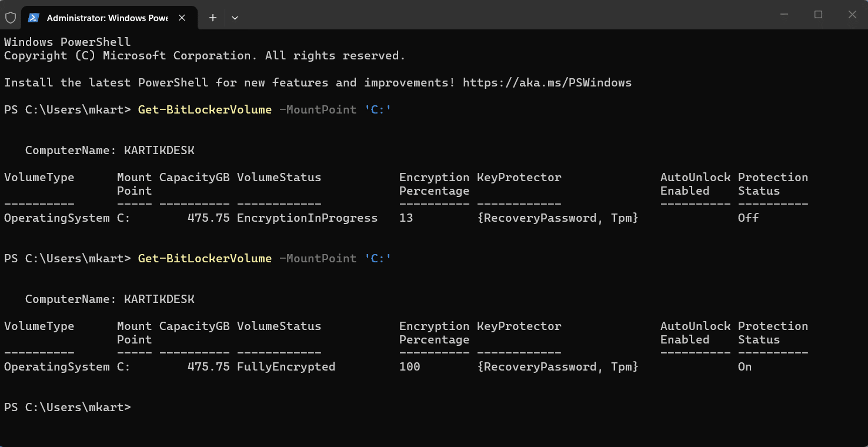Click the empty title bar area
Viewport: 868px width, 447px height.
click(x=500, y=15)
